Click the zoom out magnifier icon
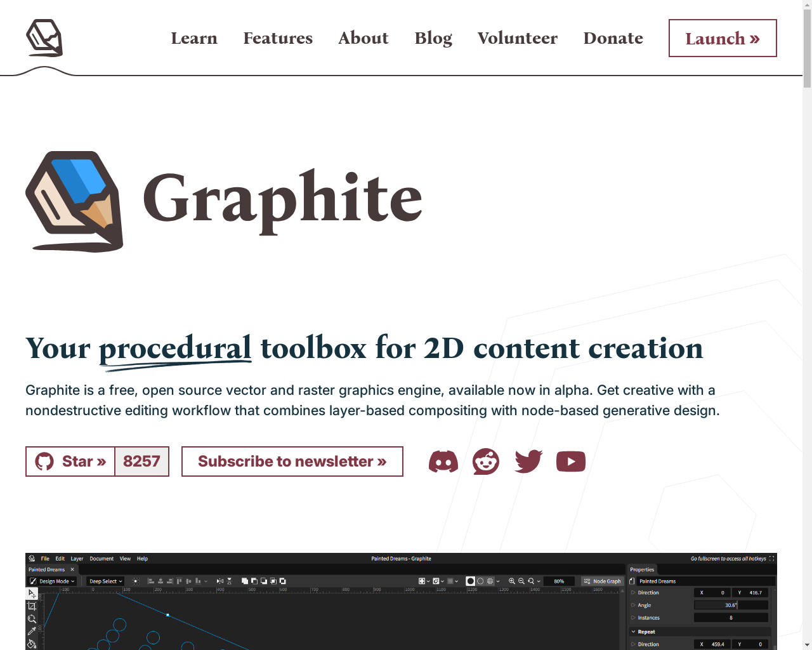 tap(521, 581)
